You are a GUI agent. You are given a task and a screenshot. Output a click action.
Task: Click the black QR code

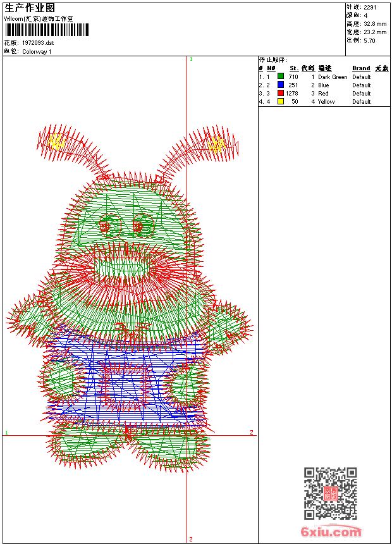tap(330, 493)
